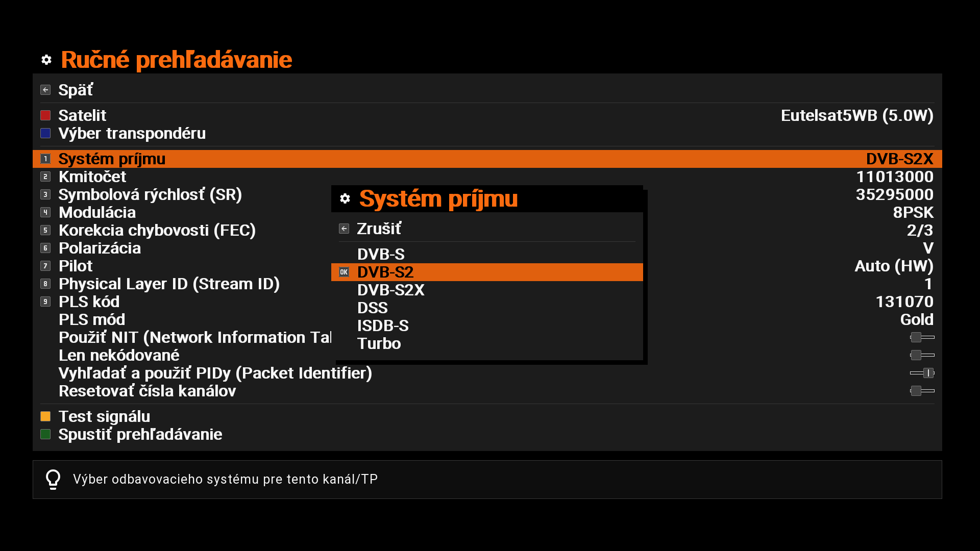
Task: Toggle the Použiť NIT slider switch
Action: [922, 337]
